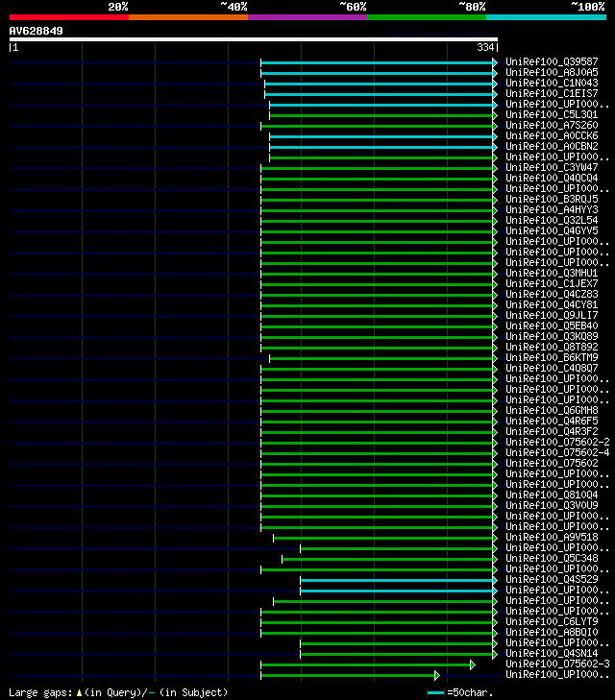Select the UniRef100_Q5EB40 label

tap(552, 326)
